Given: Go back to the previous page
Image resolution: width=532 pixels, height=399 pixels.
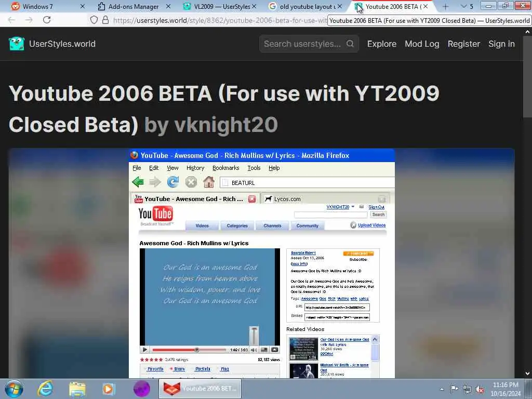Looking at the screenshot, I should pos(11,20).
